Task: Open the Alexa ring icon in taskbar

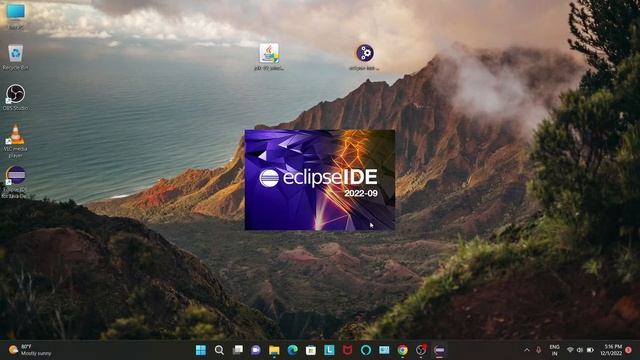Action: (x=366, y=350)
